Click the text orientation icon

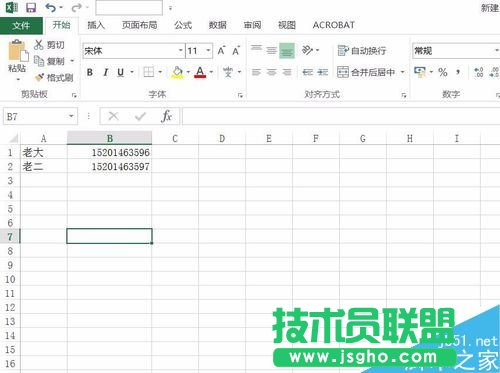pyautogui.click(x=307, y=50)
